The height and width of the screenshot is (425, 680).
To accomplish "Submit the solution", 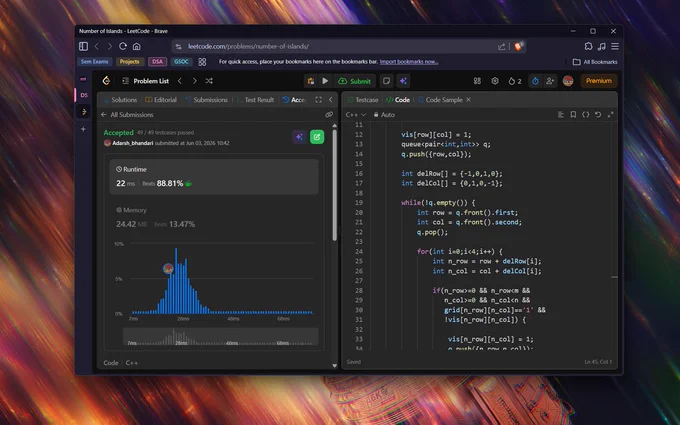I will tap(355, 81).
